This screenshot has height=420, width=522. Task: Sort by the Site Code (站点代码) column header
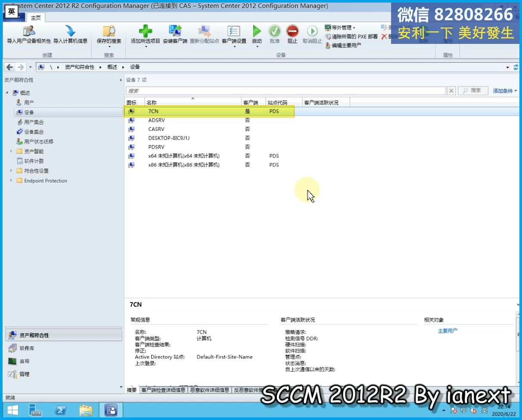[284, 102]
